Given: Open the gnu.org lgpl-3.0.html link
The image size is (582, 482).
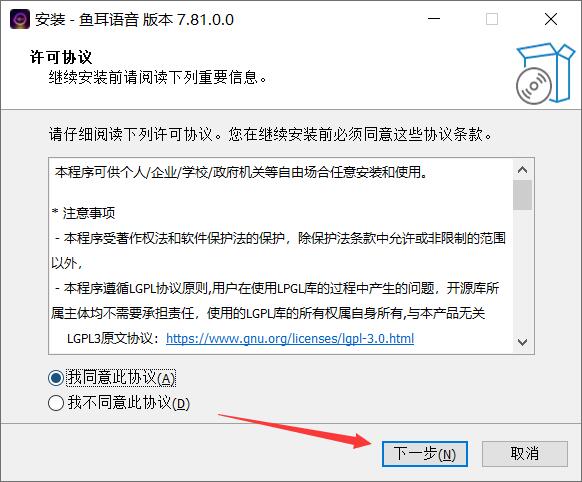Looking at the screenshot, I should (290, 338).
